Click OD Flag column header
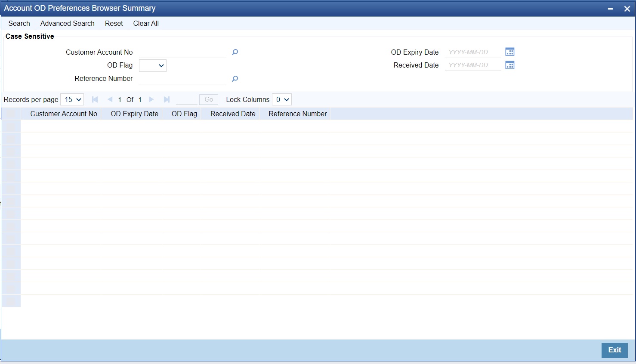The height and width of the screenshot is (364, 636). click(184, 114)
